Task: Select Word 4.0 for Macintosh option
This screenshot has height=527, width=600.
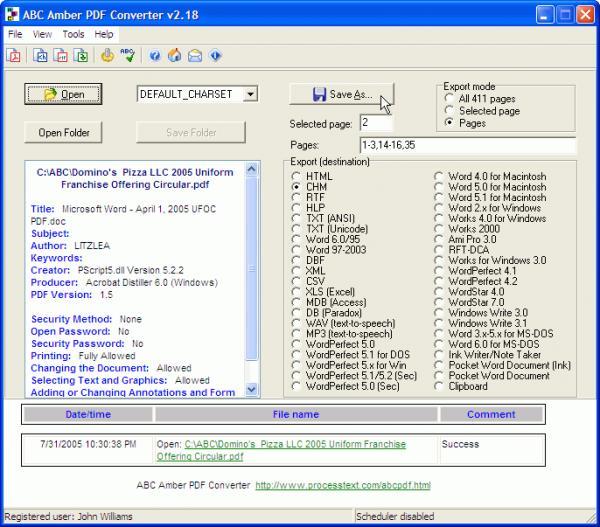Action: [x=490, y=176]
